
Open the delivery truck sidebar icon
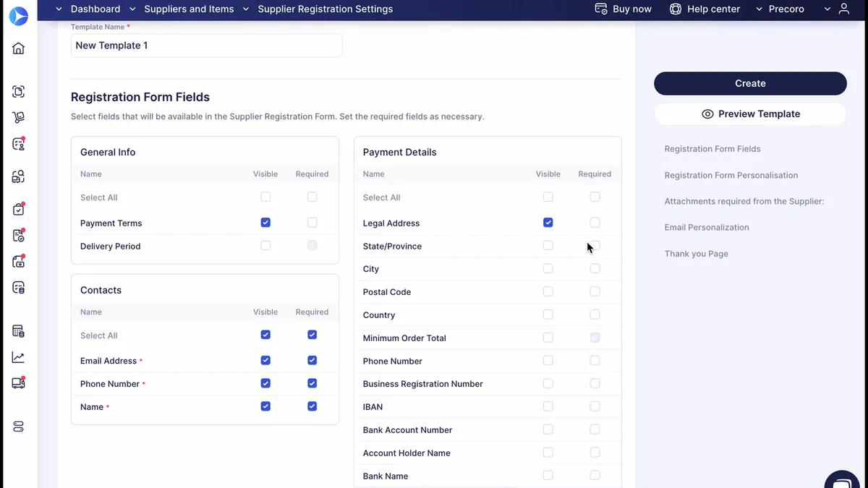tap(19, 383)
